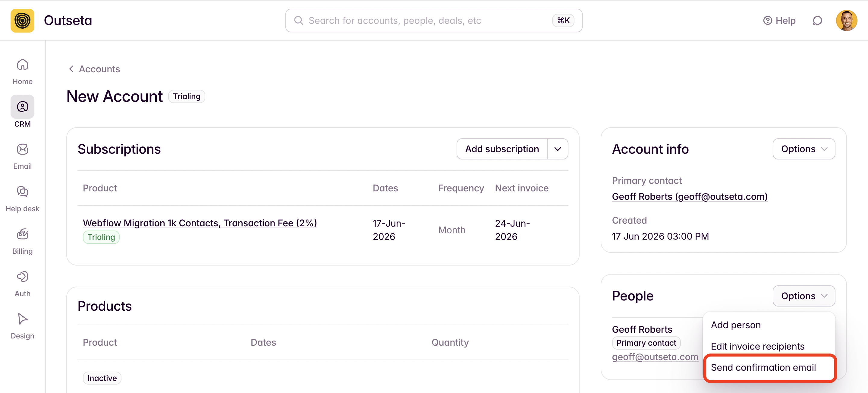
Task: Open the Billing section icon
Action: tap(22, 234)
